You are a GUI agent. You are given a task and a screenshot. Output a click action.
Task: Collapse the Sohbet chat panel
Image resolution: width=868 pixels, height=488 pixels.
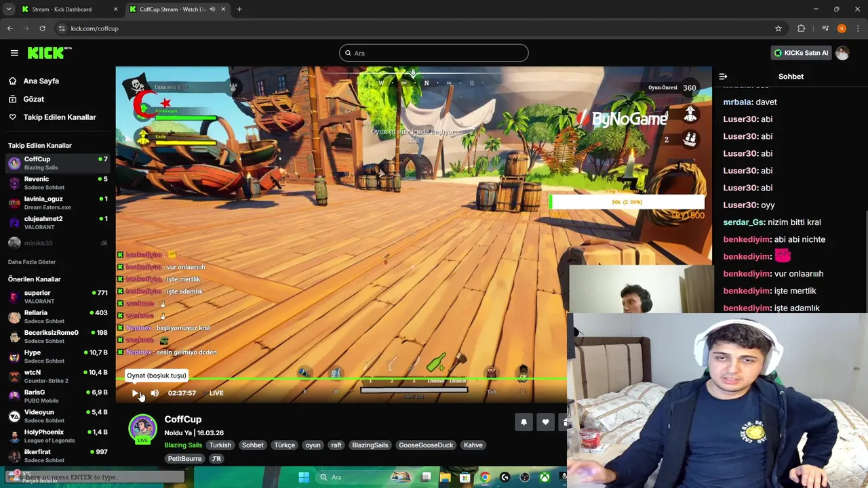tap(723, 77)
